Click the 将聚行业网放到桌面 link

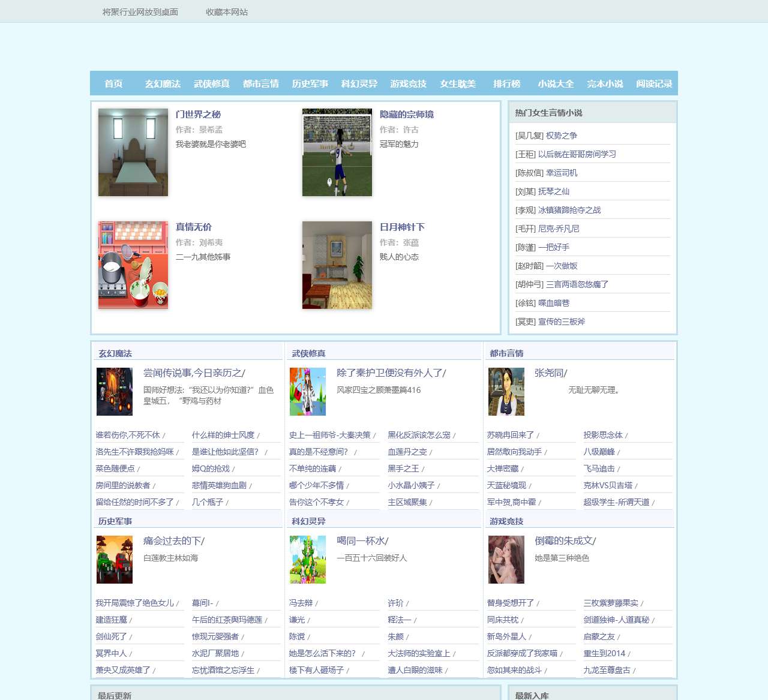[x=140, y=12]
